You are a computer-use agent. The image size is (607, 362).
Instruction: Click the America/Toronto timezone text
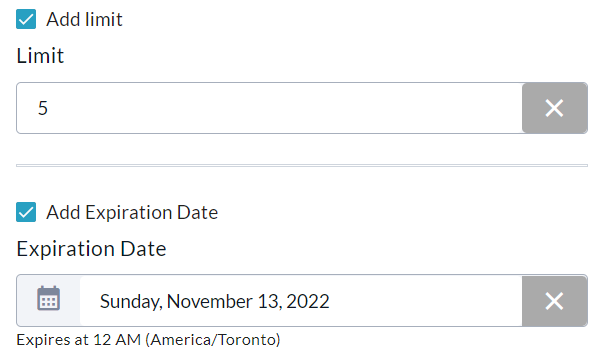tap(213, 340)
